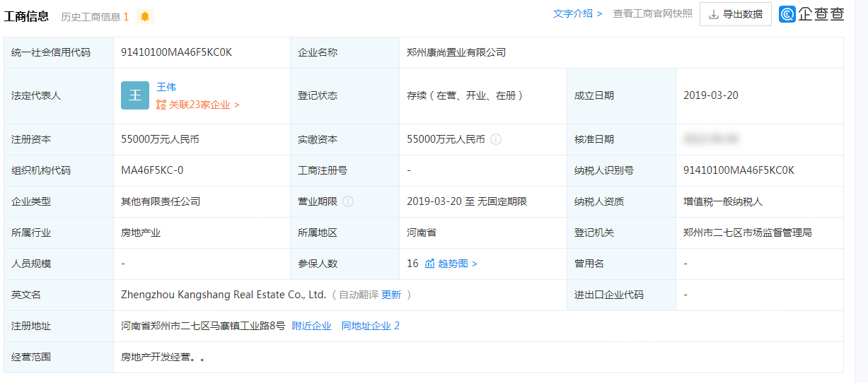868x383 pixels.
Task: Click the 企查查 logo
Action: (x=812, y=14)
